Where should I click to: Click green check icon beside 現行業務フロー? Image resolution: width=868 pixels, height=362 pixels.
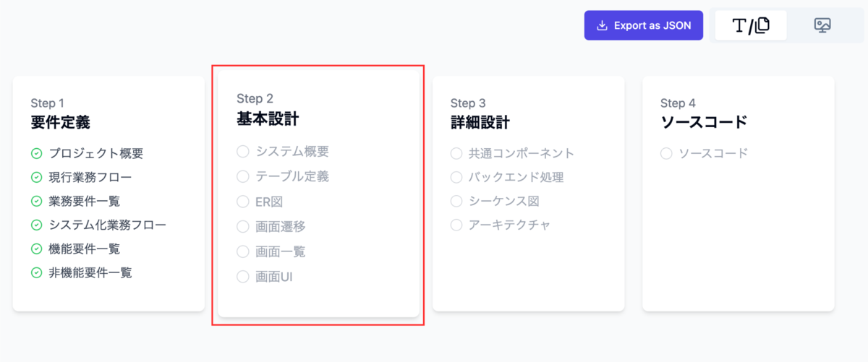[37, 177]
